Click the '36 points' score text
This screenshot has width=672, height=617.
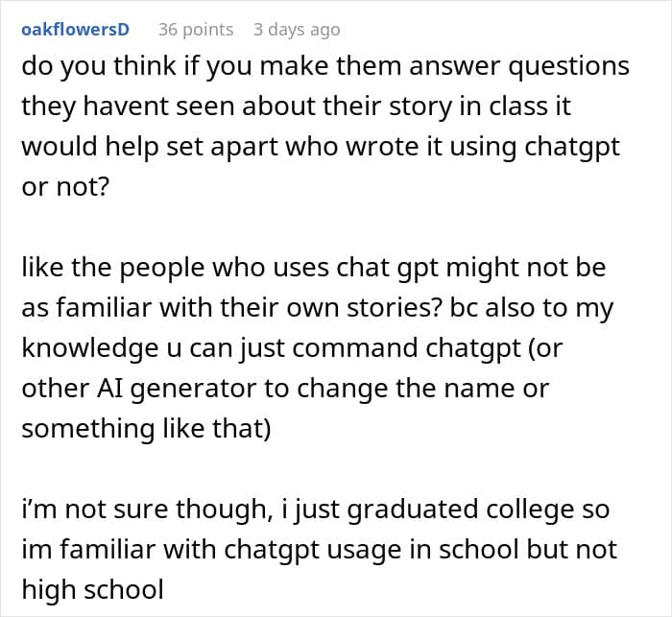pyautogui.click(x=196, y=30)
